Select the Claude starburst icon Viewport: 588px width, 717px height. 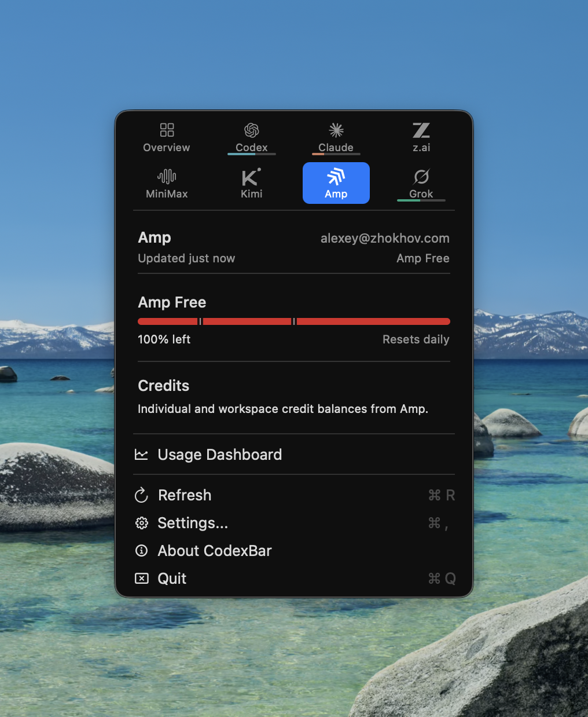pos(336,130)
